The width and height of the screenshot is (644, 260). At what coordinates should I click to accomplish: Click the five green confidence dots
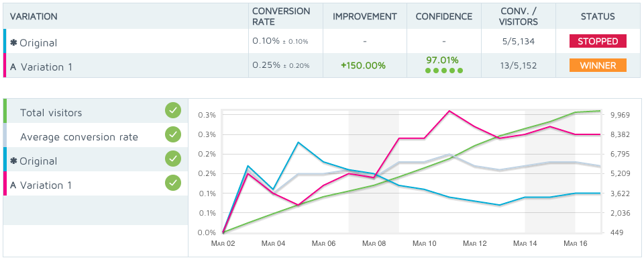pos(444,71)
